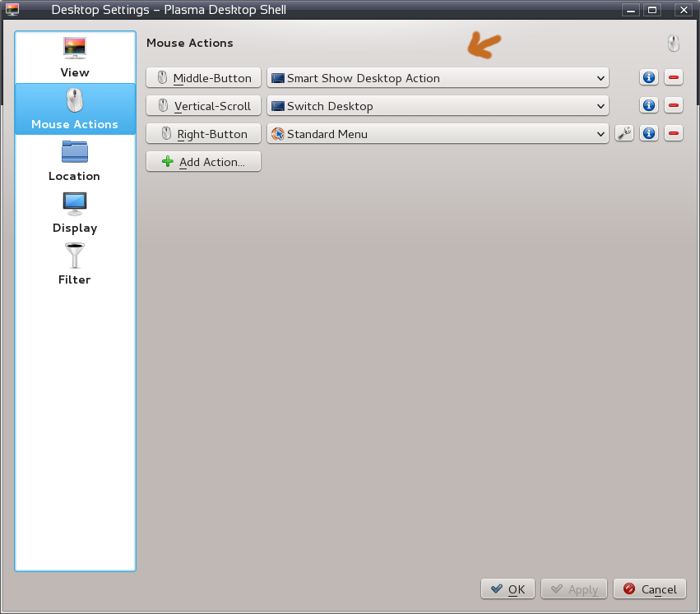Click the window icon in the title bar
This screenshot has width=700, height=614.
(x=12, y=9)
